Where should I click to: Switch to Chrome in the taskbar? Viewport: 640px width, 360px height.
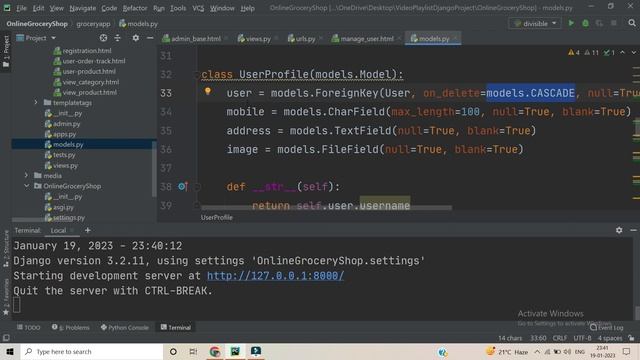[215, 351]
